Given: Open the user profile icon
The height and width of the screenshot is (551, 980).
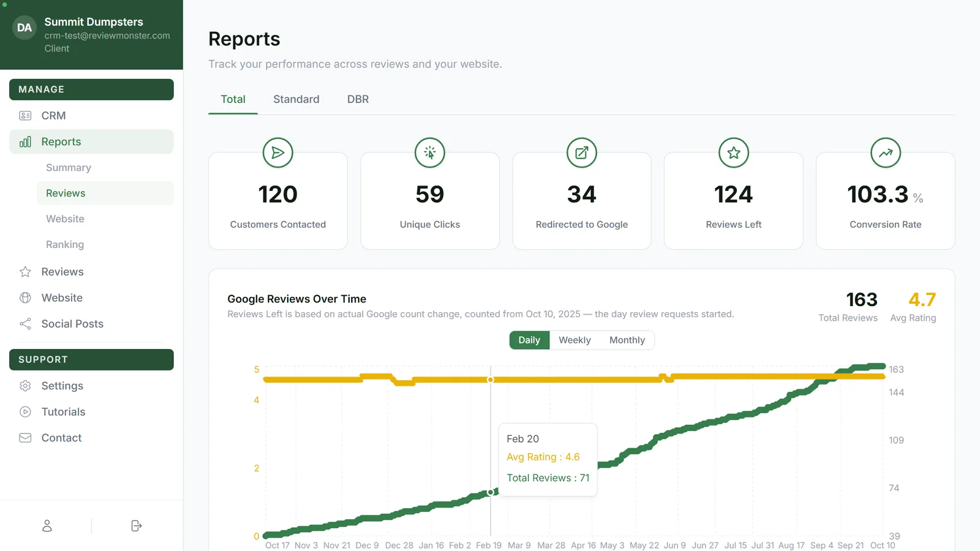Looking at the screenshot, I should pos(47,526).
